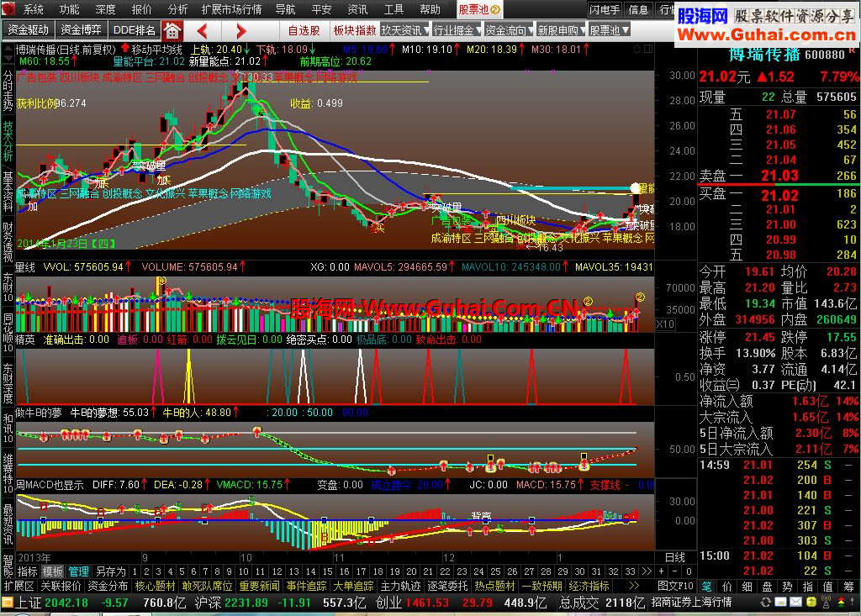Open the 图文F10 tab
The width and height of the screenshot is (861, 616).
pyautogui.click(x=676, y=587)
